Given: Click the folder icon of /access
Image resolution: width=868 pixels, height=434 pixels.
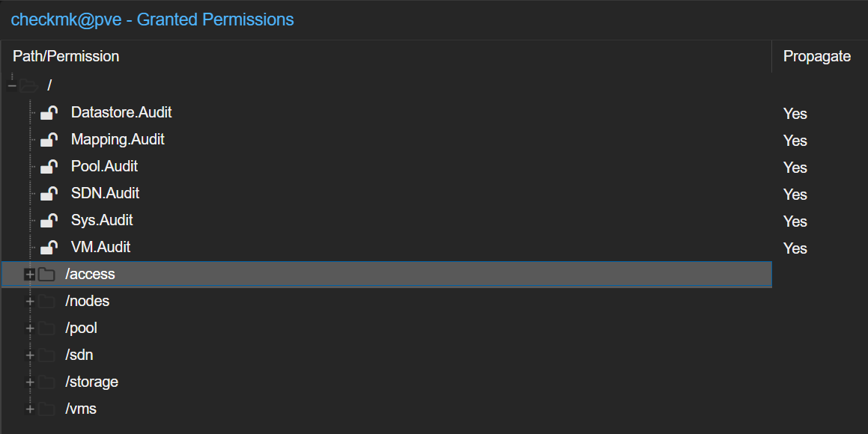Looking at the screenshot, I should (46, 274).
